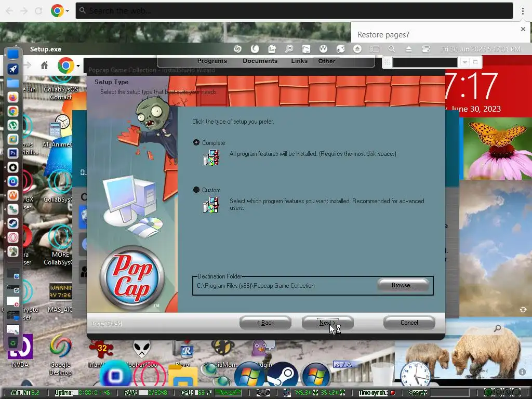
Task: Open the foobar2000 alien desktop shortcut
Action: (x=142, y=354)
